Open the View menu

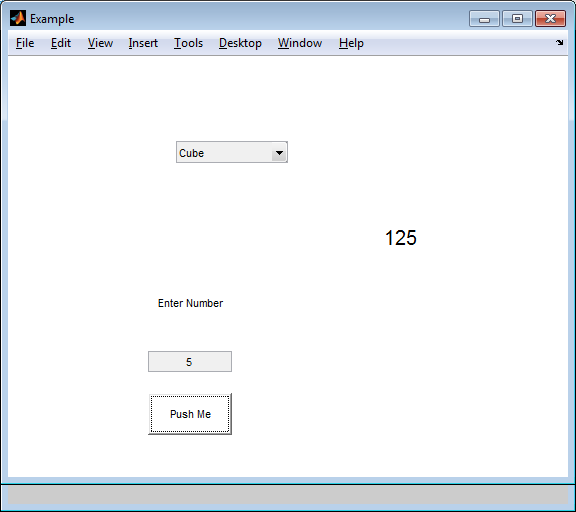pyautogui.click(x=100, y=43)
